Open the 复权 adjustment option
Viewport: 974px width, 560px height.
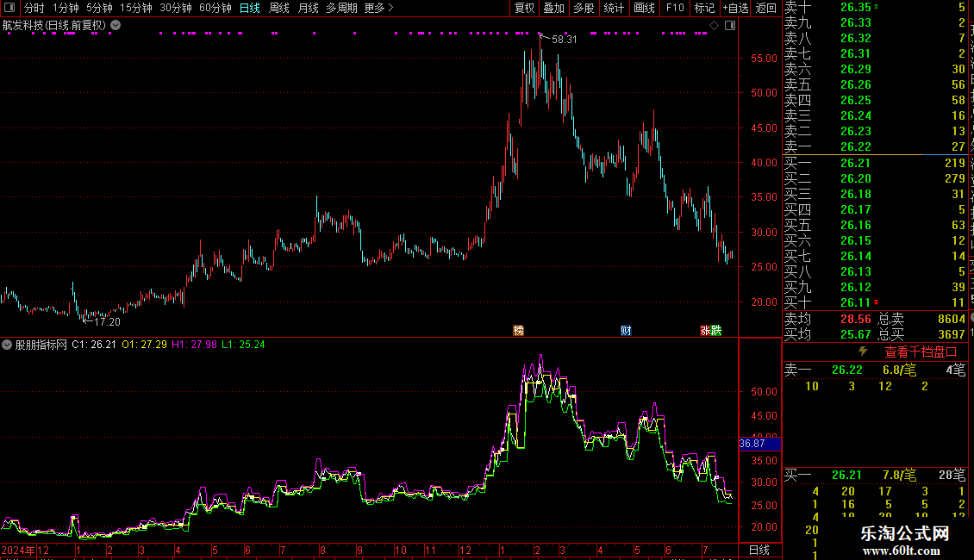point(524,8)
